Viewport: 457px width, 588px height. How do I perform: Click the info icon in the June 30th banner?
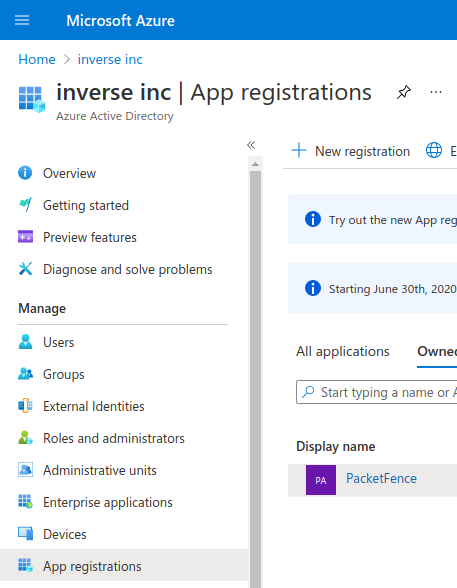313,288
